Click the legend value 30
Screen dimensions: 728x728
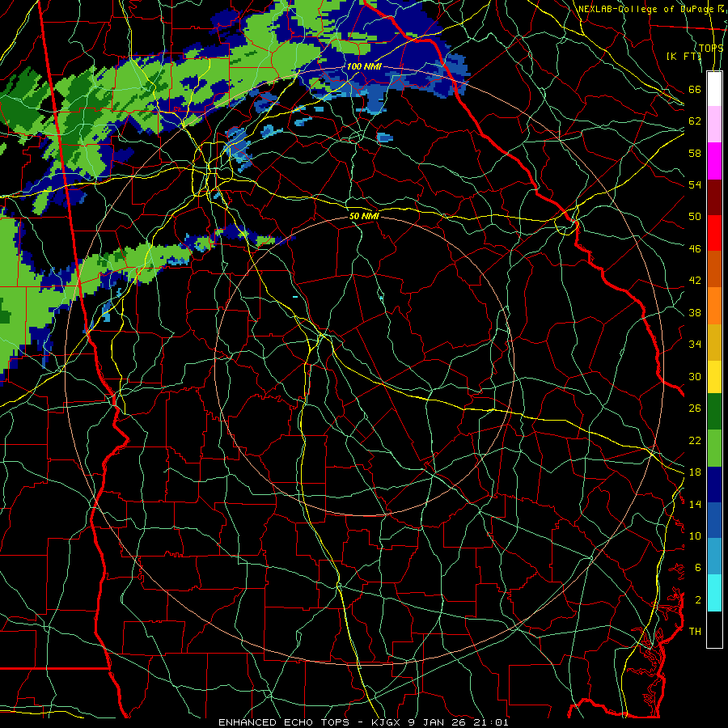(x=695, y=376)
